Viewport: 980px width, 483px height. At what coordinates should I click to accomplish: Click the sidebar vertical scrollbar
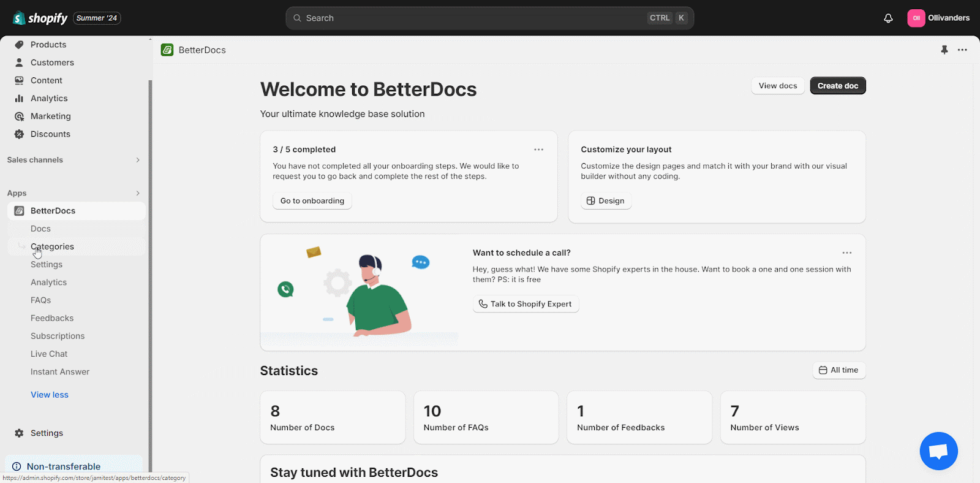150,276
